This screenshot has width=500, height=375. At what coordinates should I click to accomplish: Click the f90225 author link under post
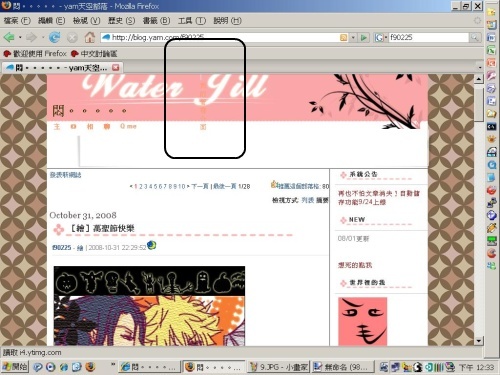(62, 248)
